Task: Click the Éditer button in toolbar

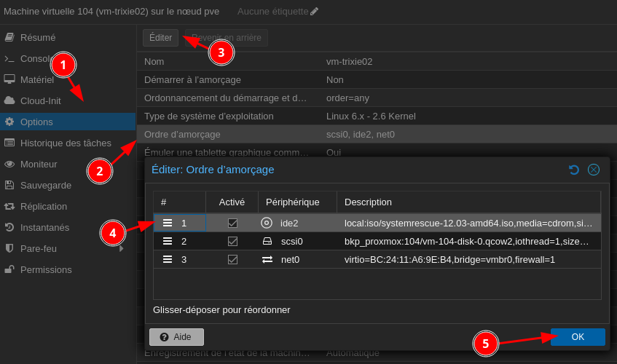Action: pos(160,37)
